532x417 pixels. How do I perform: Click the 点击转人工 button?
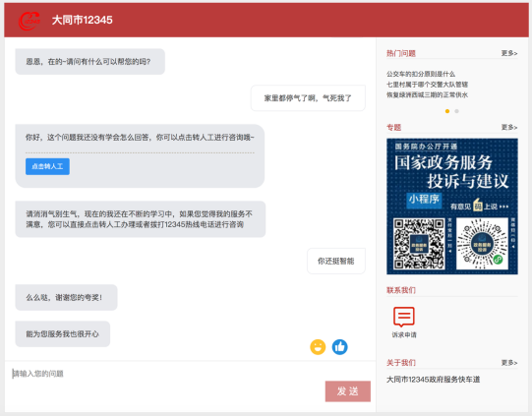click(47, 166)
